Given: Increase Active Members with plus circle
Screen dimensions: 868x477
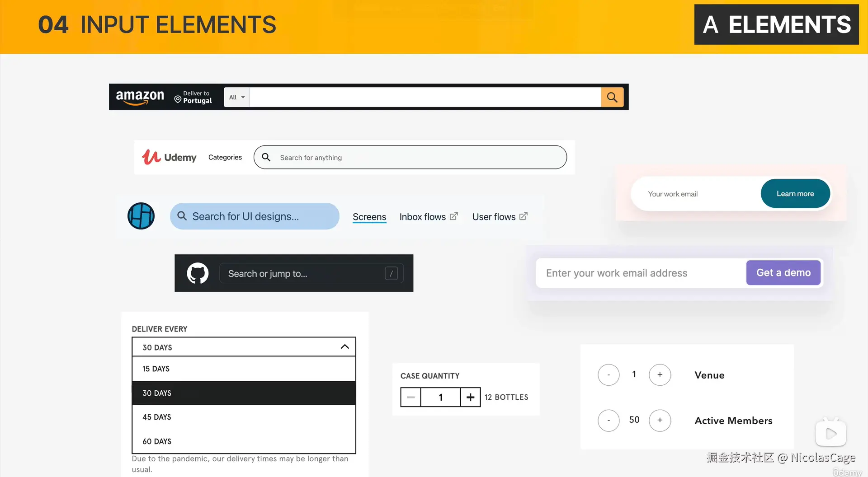Looking at the screenshot, I should 660,421.
